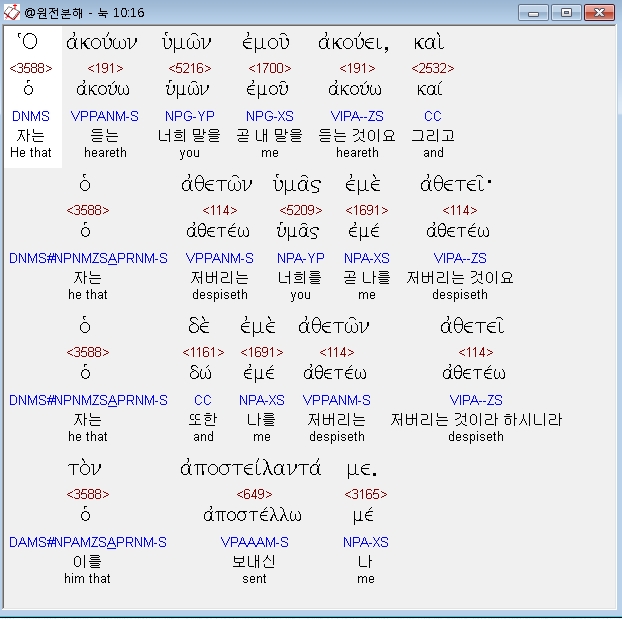Maximize the 원전분해 window

click(566, 13)
